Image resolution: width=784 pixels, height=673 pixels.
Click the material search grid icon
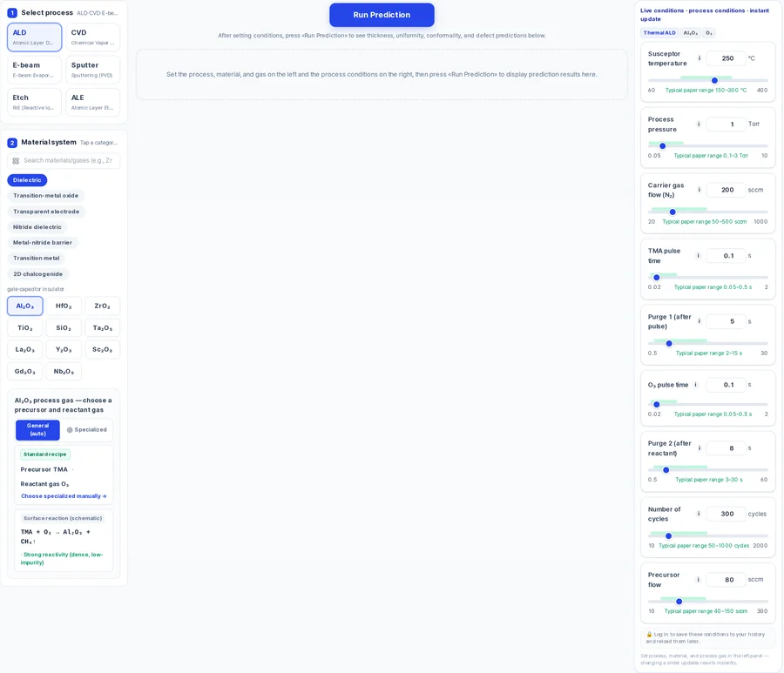(x=16, y=161)
